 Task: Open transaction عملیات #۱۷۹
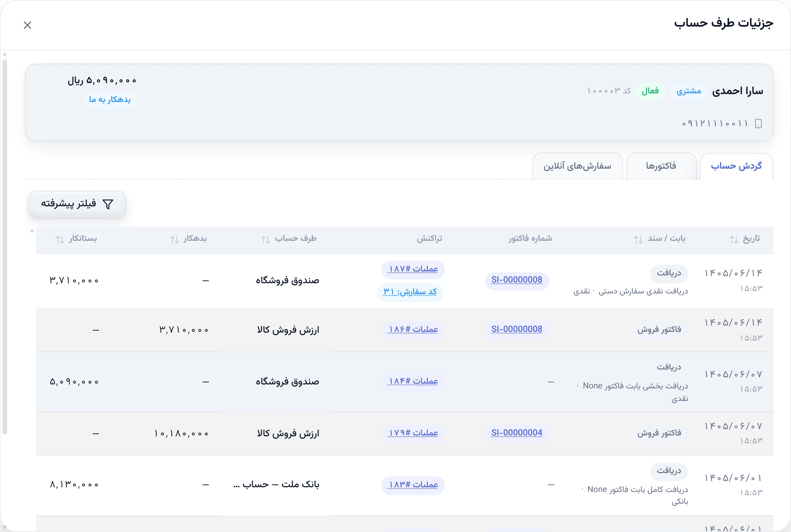click(413, 434)
